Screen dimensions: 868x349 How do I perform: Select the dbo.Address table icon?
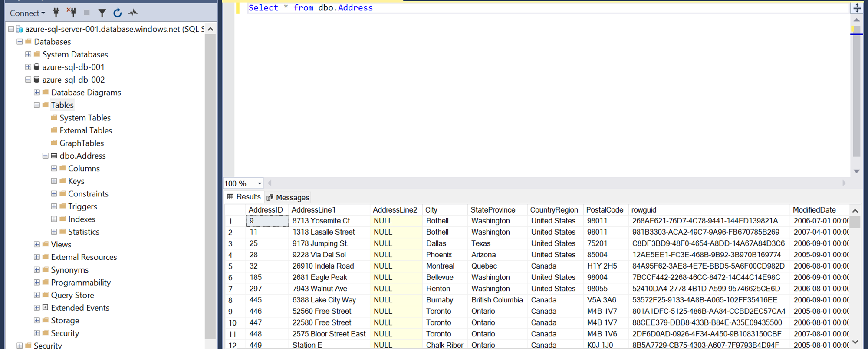tap(54, 156)
